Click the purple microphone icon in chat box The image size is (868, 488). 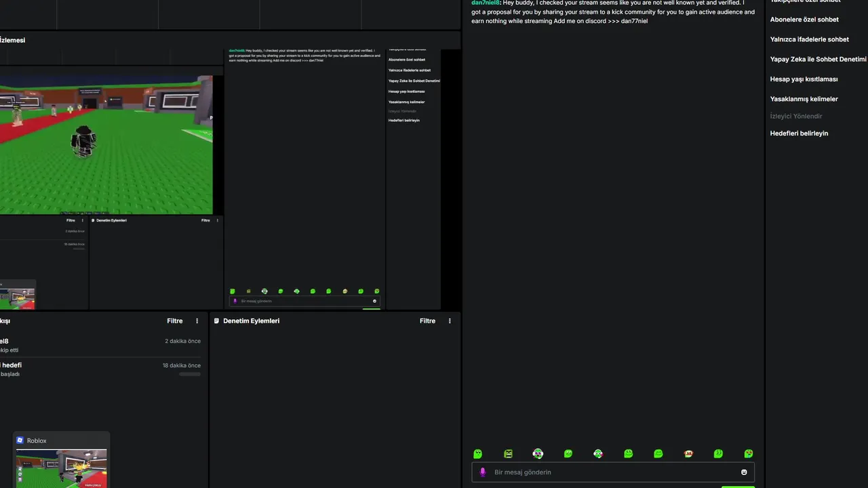[x=483, y=472]
